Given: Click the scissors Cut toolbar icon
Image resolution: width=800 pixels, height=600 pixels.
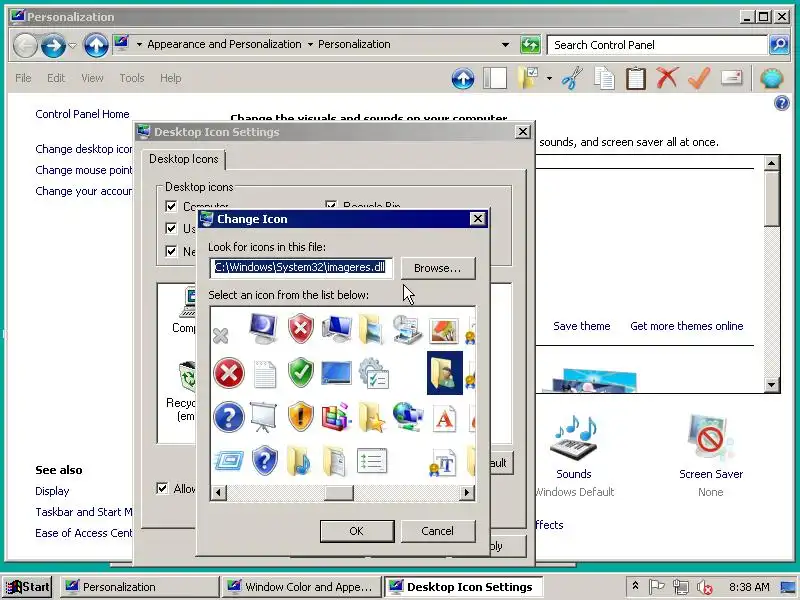Looking at the screenshot, I should 572,78.
